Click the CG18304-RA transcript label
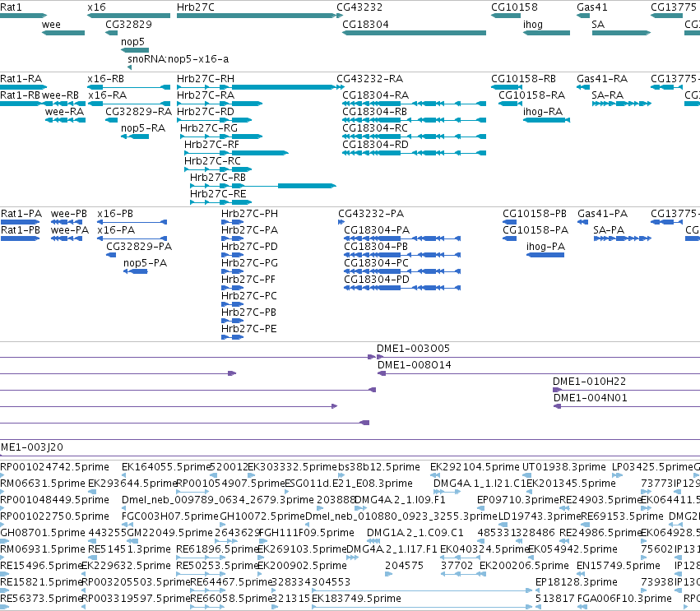The height and width of the screenshot is (611, 700). 375,95
